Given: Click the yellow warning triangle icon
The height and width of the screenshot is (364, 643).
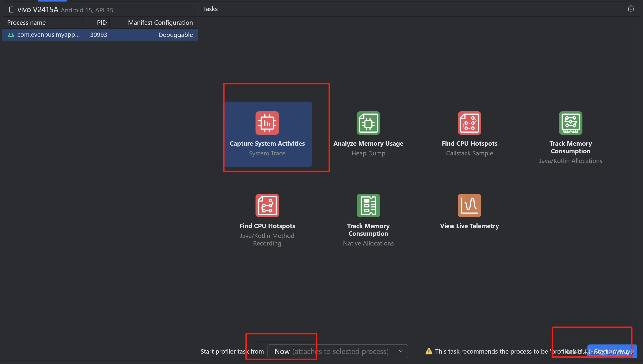Looking at the screenshot, I should click(429, 351).
